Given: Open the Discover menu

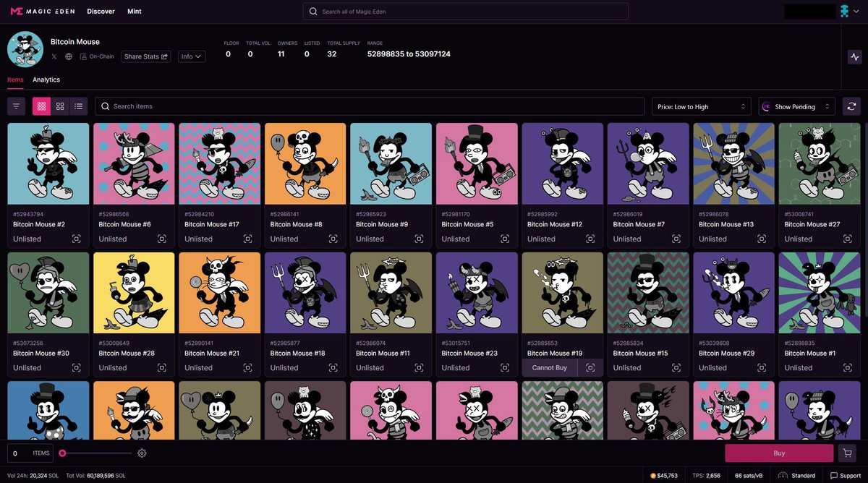Looking at the screenshot, I should click(101, 12).
